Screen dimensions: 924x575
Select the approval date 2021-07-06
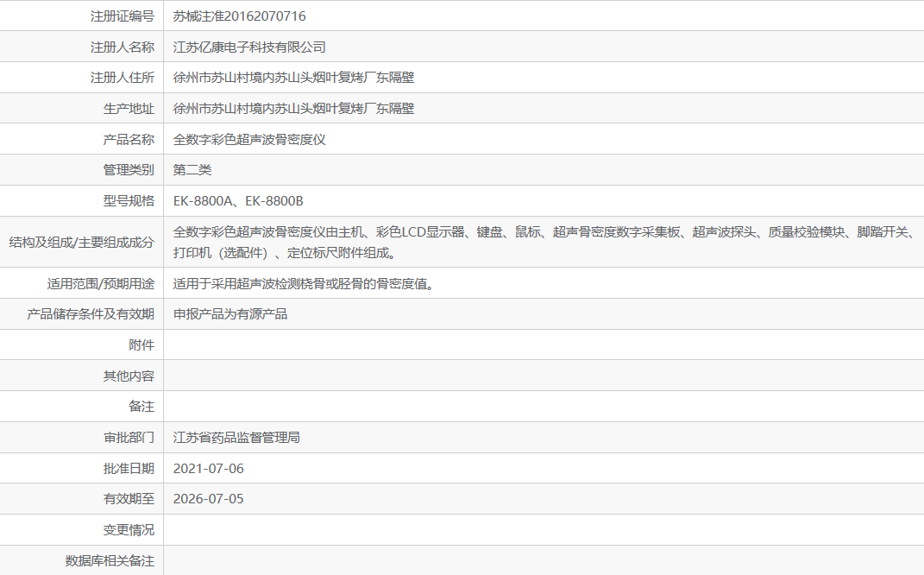209,468
